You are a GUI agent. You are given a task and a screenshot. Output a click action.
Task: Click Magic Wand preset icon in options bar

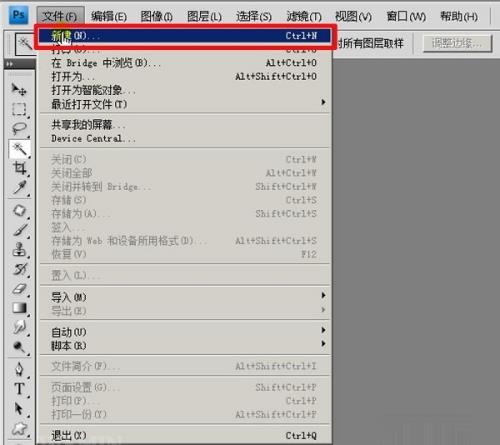25,44
